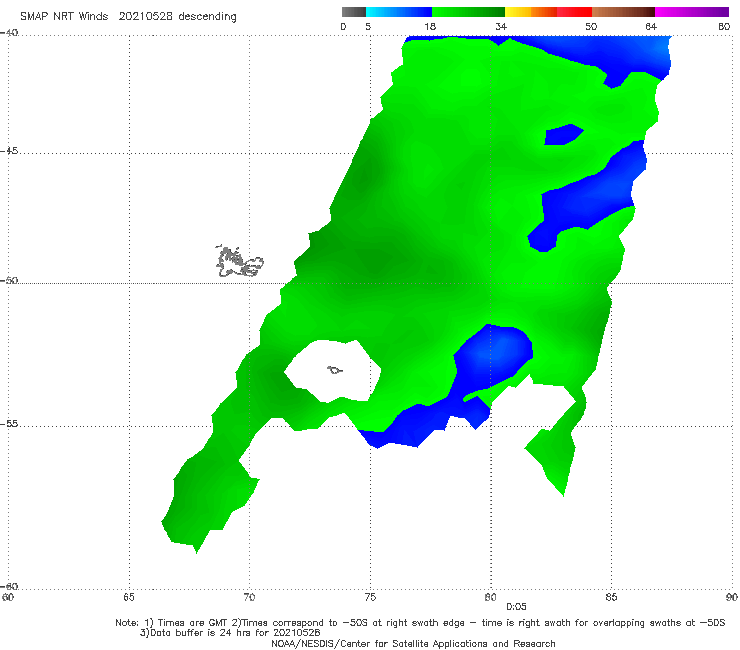Click the small island outline inside the white gap
The height and width of the screenshot is (650, 740).
(x=335, y=370)
